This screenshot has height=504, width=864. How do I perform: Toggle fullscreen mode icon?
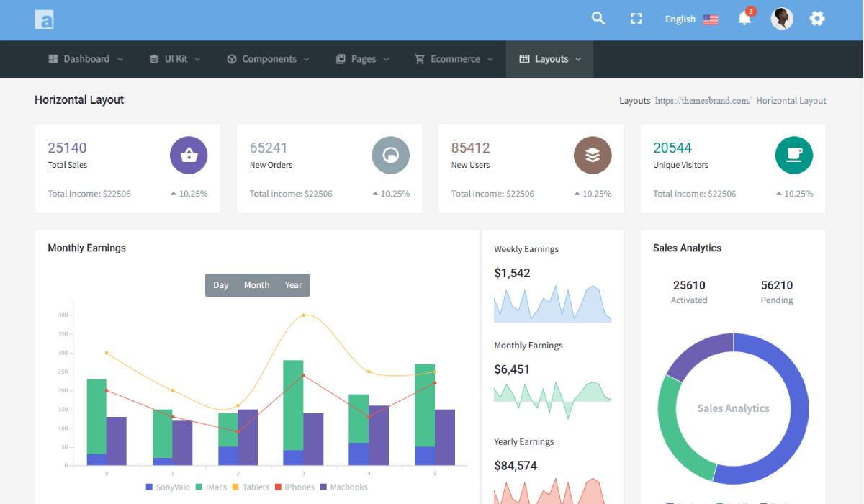click(x=636, y=19)
